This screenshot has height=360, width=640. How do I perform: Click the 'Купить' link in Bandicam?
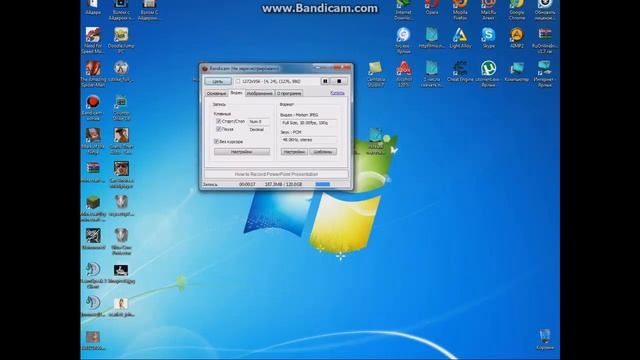point(337,93)
